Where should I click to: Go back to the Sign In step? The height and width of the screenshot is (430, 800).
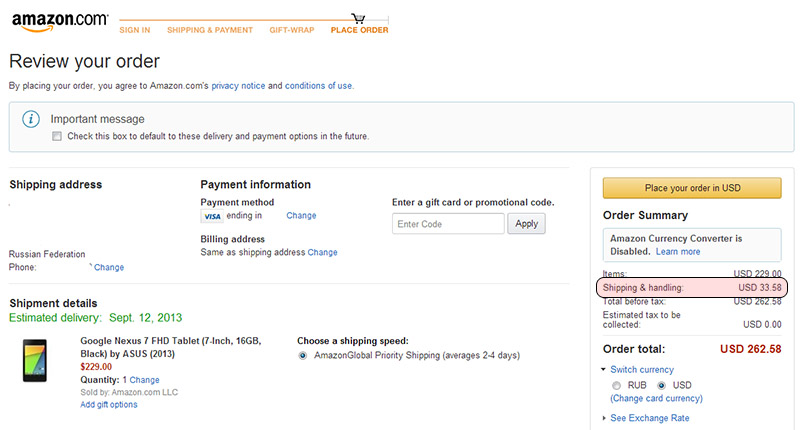tap(135, 30)
